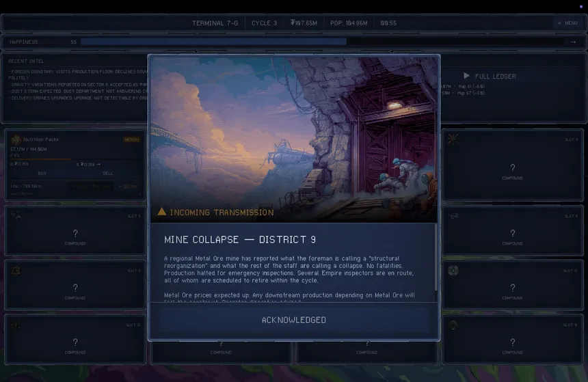
Task: Click the Slot 16 compound icon
Action: pyautogui.click(x=453, y=325)
